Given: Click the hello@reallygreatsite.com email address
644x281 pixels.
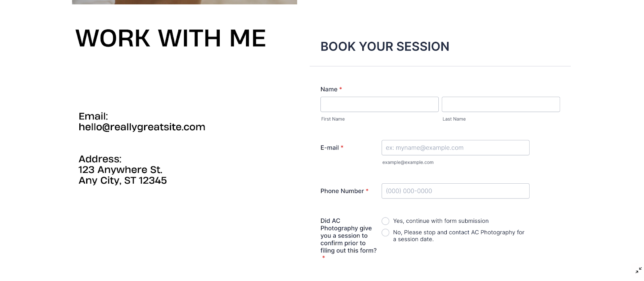Looking at the screenshot, I should click(142, 127).
